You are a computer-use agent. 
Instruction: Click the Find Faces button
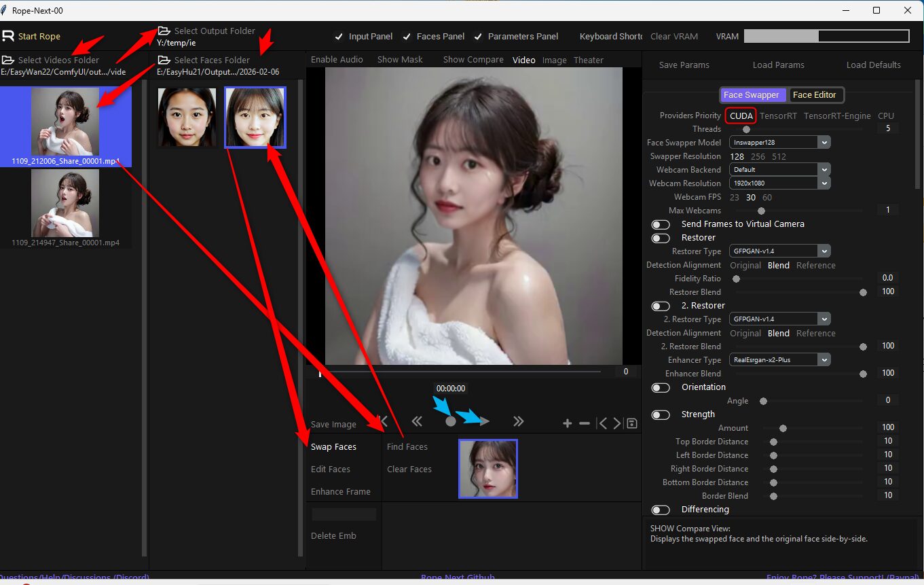tap(407, 447)
